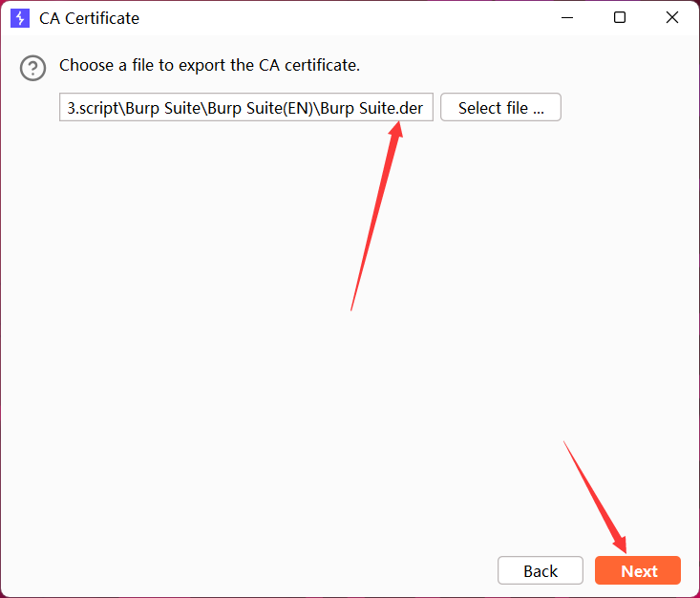Minimize the CA Certificate window

pyautogui.click(x=567, y=18)
